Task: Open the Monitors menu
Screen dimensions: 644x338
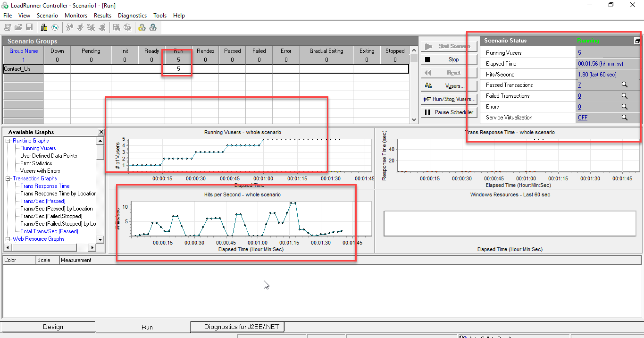Action: 76,15
